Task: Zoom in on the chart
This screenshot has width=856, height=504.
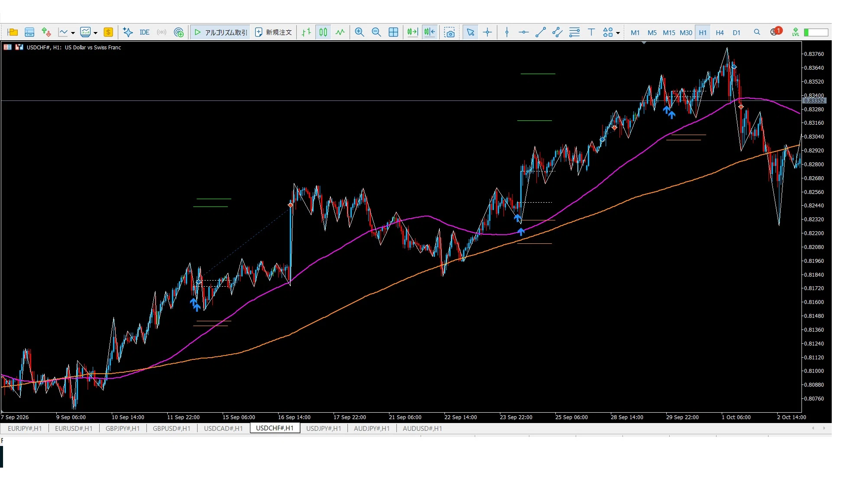Action: tap(359, 32)
